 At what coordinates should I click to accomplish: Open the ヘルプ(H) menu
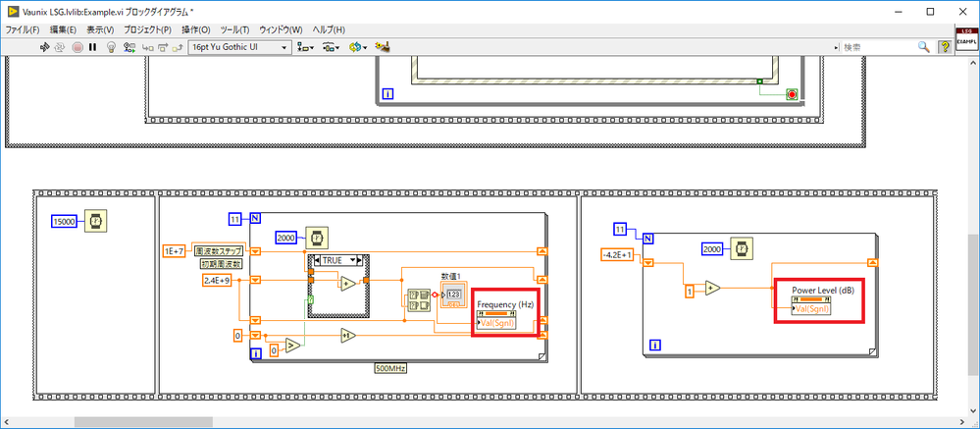329,30
